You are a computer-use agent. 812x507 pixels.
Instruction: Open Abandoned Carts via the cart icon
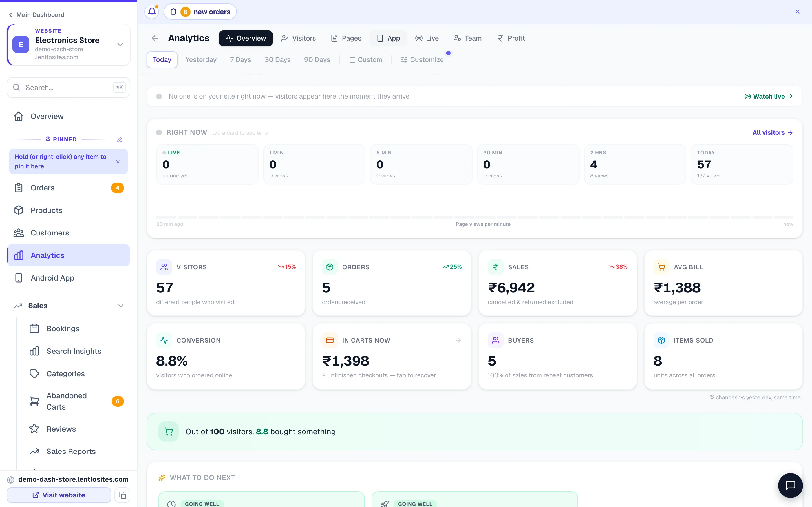34,401
